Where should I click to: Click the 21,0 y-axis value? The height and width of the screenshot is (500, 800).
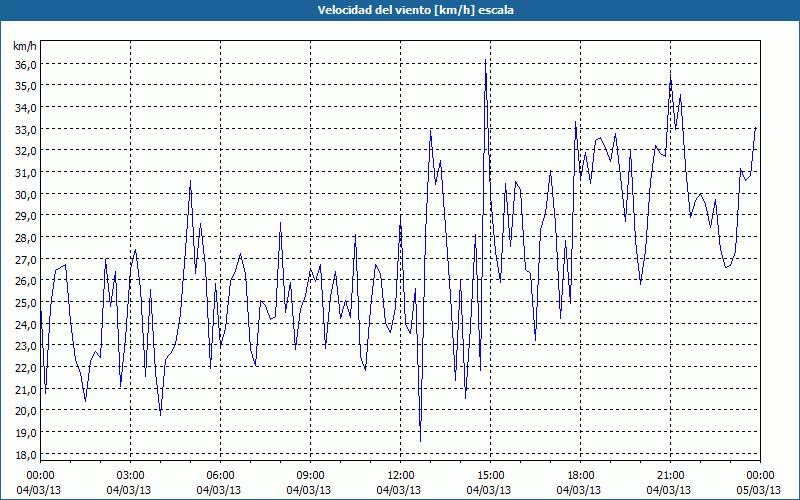[x=25, y=390]
